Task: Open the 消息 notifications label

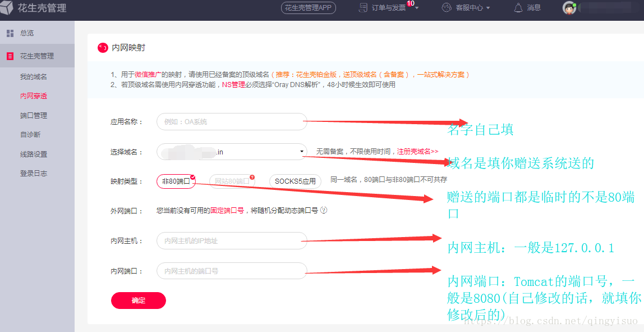Action: pos(534,8)
